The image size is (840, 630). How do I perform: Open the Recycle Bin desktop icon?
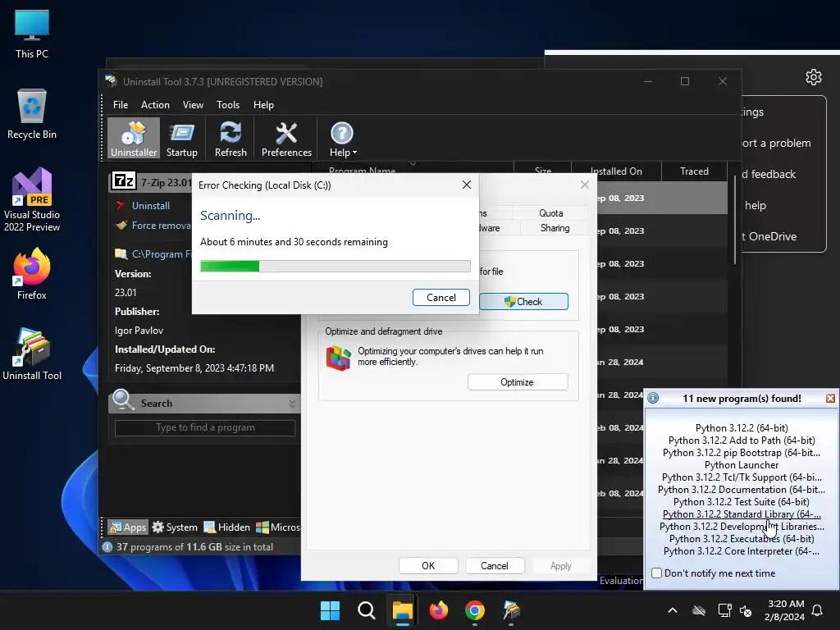(x=32, y=114)
